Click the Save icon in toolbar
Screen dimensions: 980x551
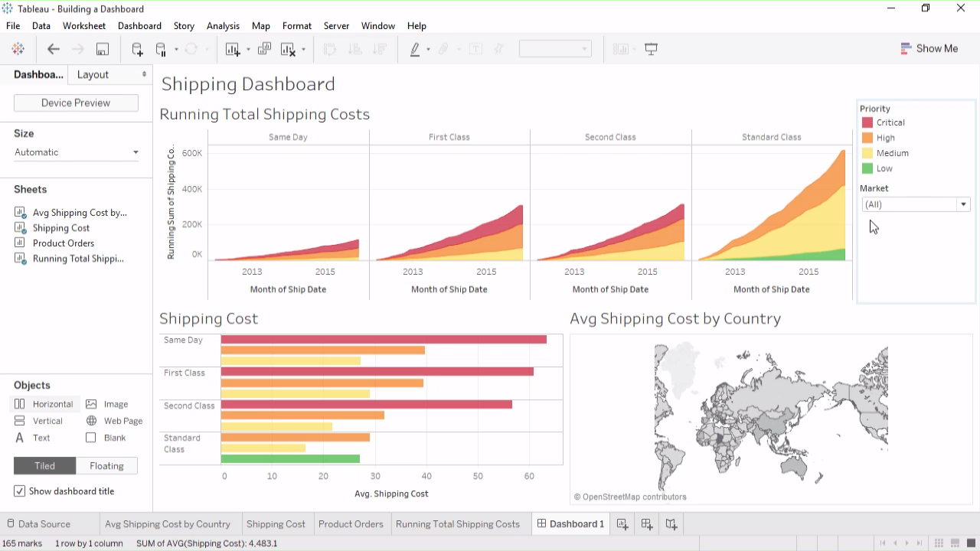[x=102, y=49]
